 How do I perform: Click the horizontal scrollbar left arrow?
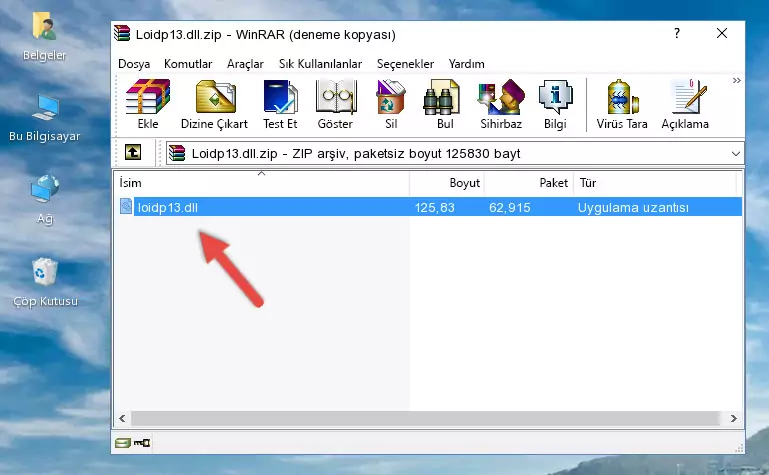coord(122,419)
